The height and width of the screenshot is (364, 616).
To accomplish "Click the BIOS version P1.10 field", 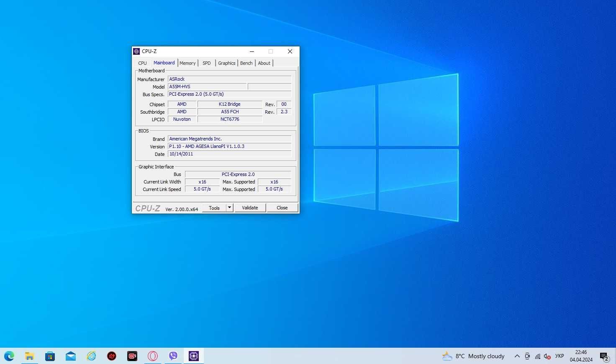I will [229, 146].
